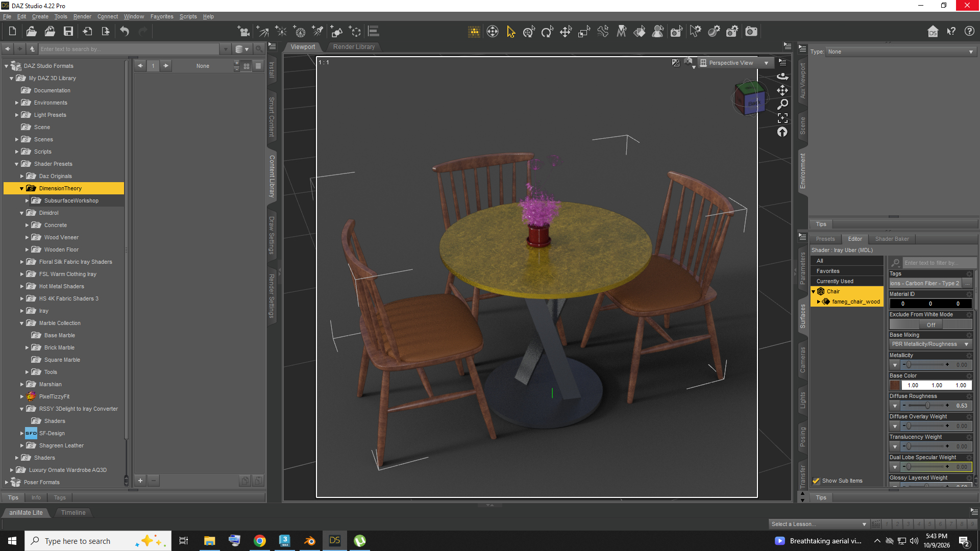Collapse the DimensionTheory folder
Screen dimensions: 980x551
point(22,189)
